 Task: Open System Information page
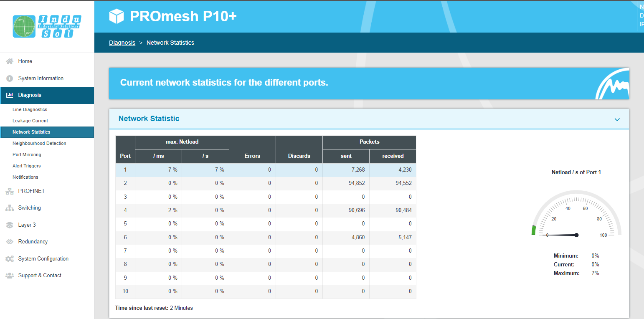(x=47, y=78)
